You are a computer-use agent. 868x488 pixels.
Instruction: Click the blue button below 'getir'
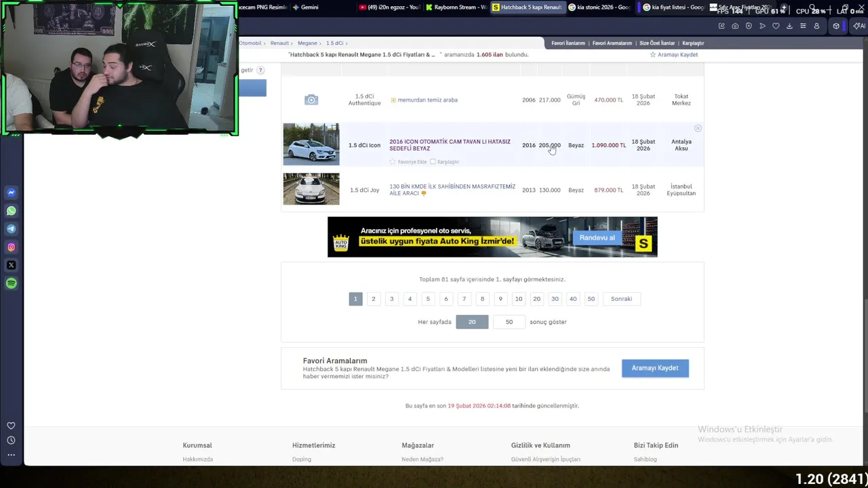point(252,88)
